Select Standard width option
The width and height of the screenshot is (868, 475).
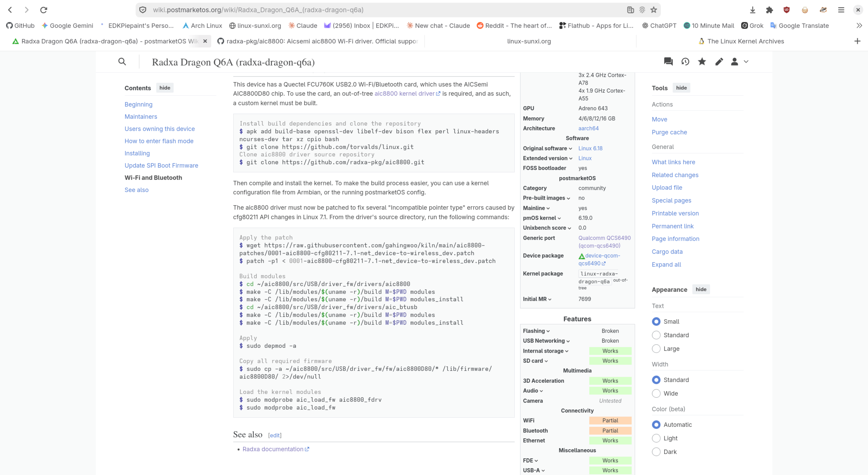[656, 380]
